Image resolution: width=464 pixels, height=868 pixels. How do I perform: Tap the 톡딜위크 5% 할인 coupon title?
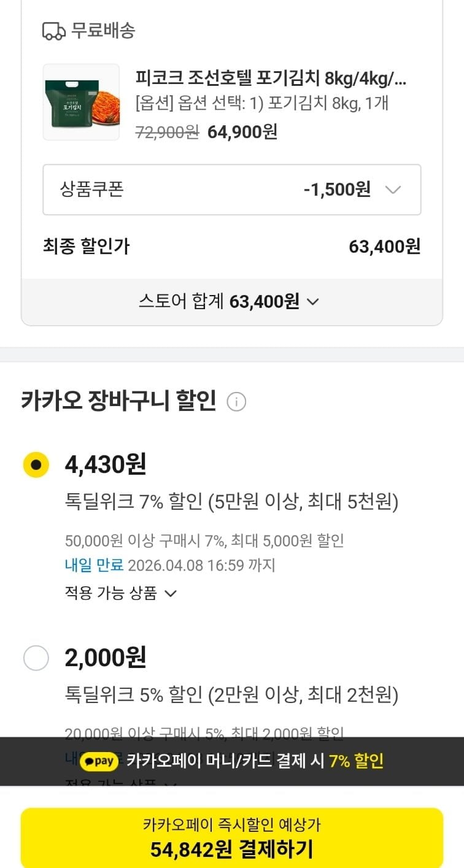coord(231,696)
